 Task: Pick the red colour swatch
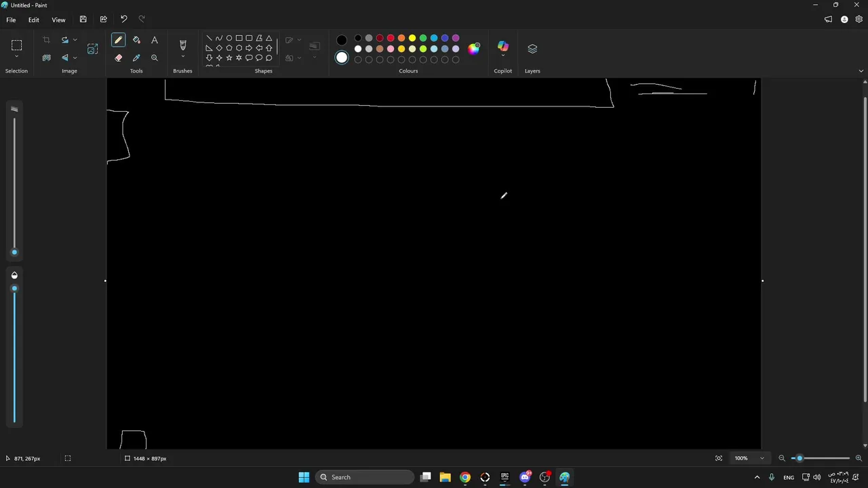click(x=391, y=38)
